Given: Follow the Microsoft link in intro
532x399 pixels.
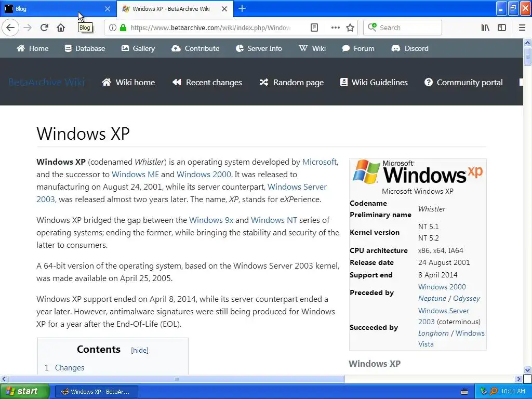Looking at the screenshot, I should click(320, 162).
